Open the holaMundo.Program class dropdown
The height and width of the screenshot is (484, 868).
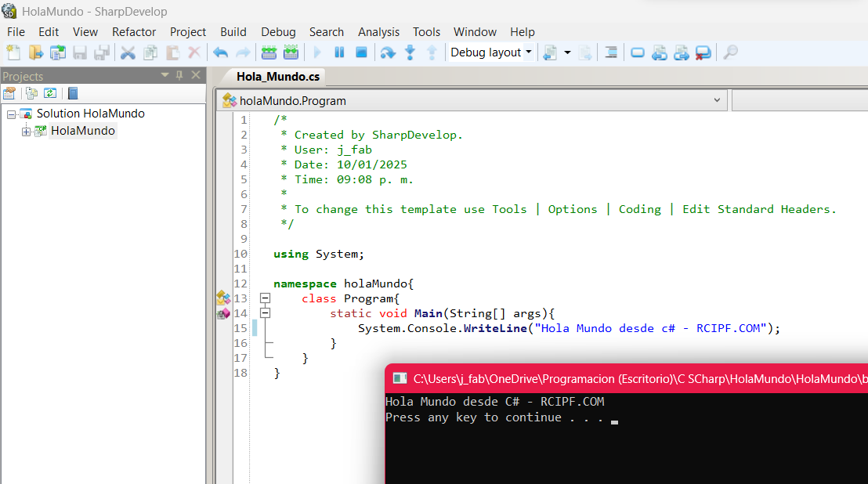716,100
